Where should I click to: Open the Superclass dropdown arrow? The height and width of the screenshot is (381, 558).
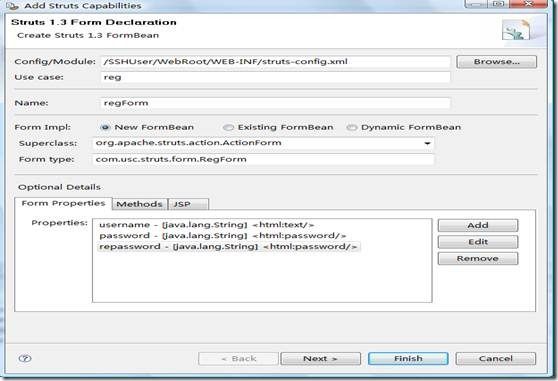coord(427,143)
